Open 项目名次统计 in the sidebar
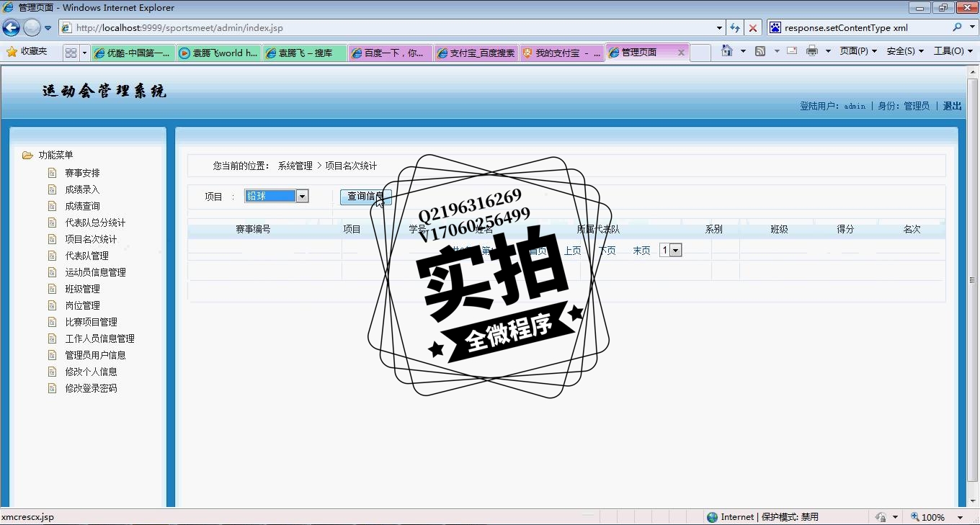This screenshot has height=525, width=980. coord(91,239)
